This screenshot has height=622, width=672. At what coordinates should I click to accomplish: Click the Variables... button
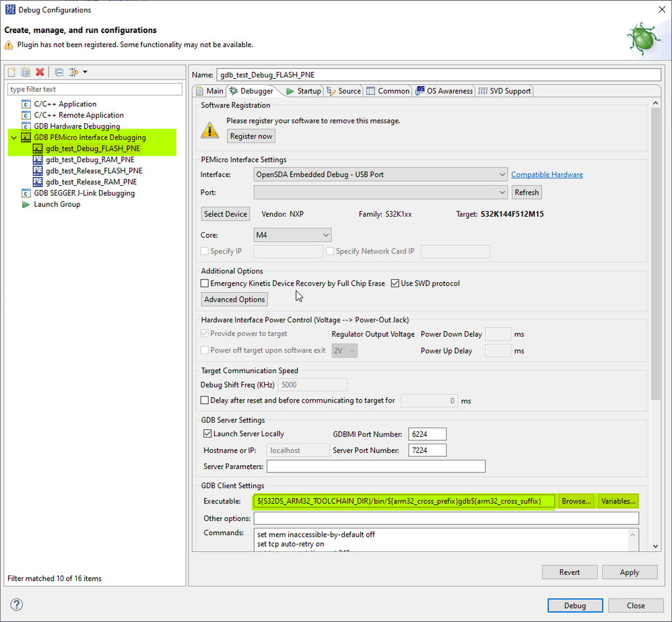tap(618, 502)
